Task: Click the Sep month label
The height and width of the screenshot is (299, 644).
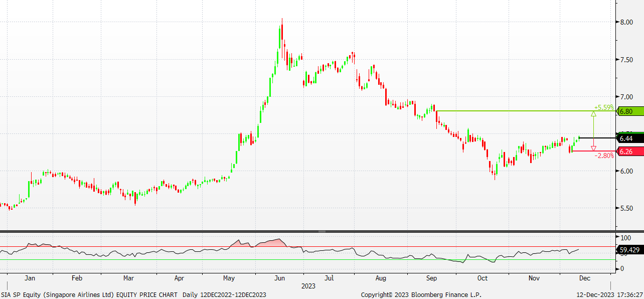Action: (432, 277)
